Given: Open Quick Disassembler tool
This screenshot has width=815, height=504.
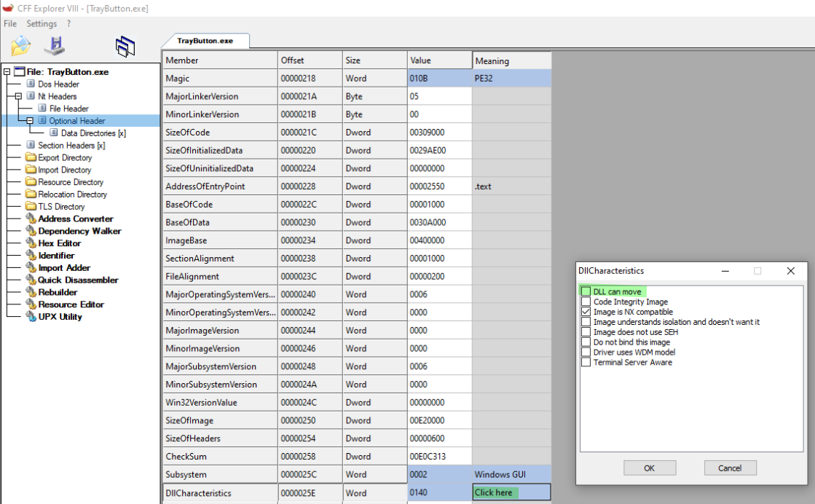Looking at the screenshot, I should [78, 280].
